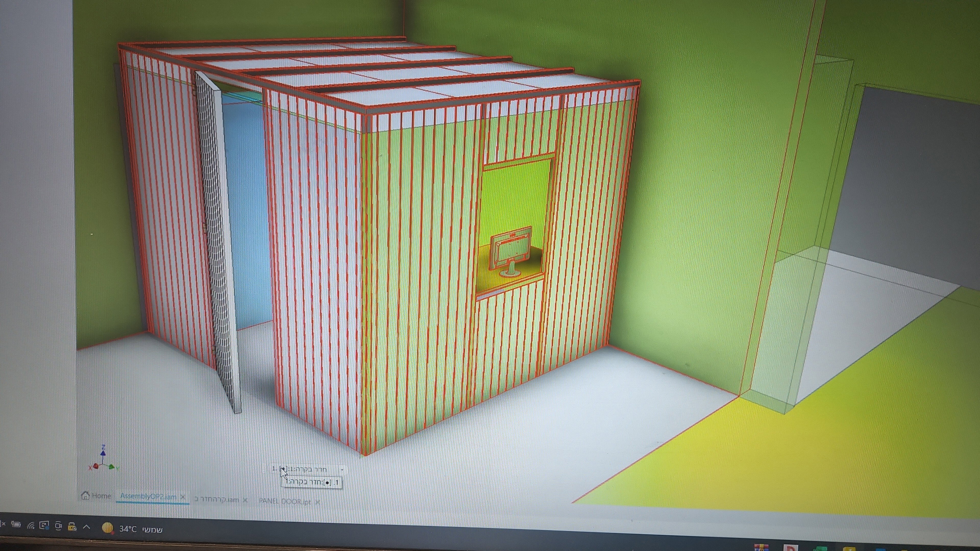Close the PANEL DOOR.ipt tab

[318, 502]
